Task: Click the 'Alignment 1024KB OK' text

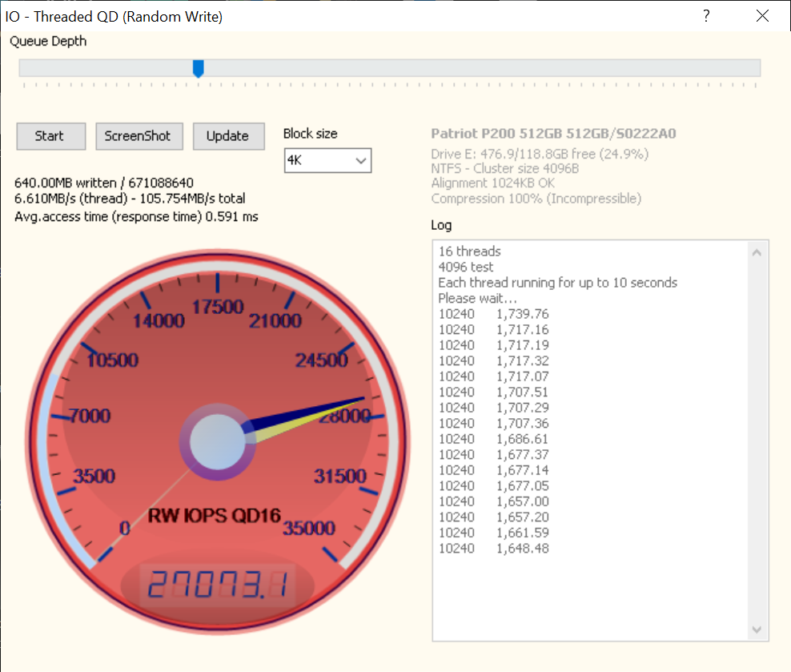Action: [x=493, y=183]
